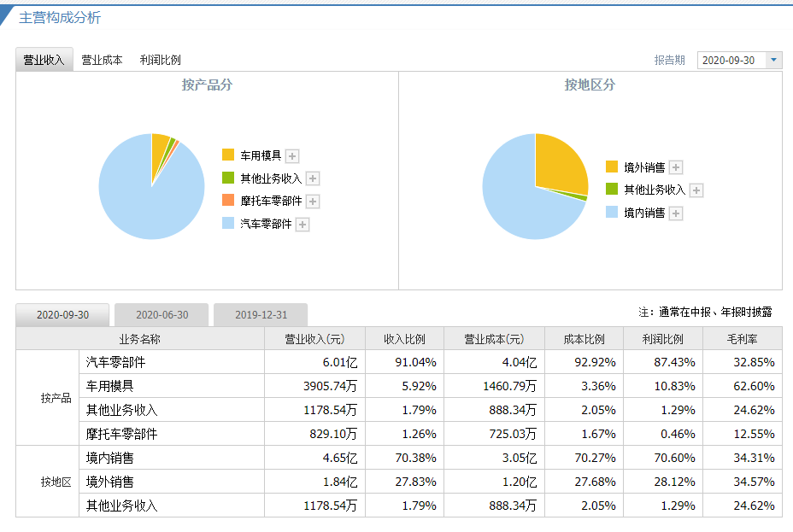Open the 报告期 date dropdown
793x532 pixels.
click(x=774, y=60)
